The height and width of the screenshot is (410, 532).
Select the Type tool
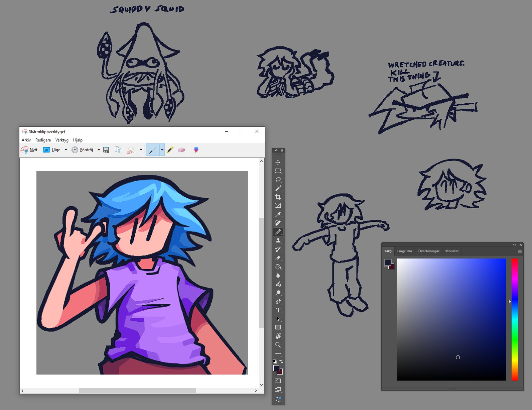coord(278,310)
